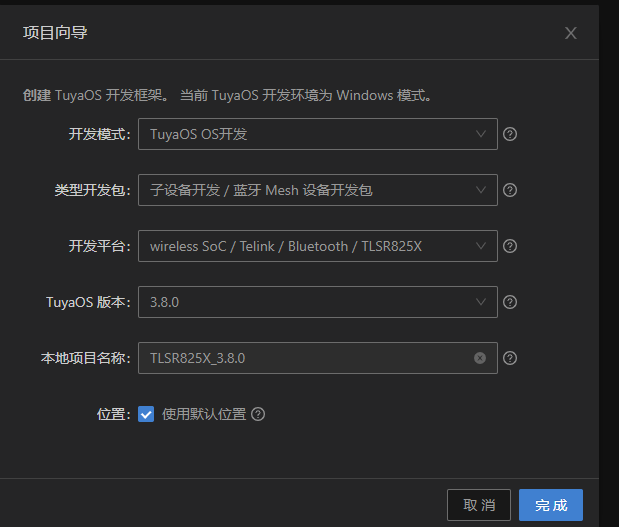
Task: Open the TuyaOS 版本 dropdown
Action: point(318,302)
